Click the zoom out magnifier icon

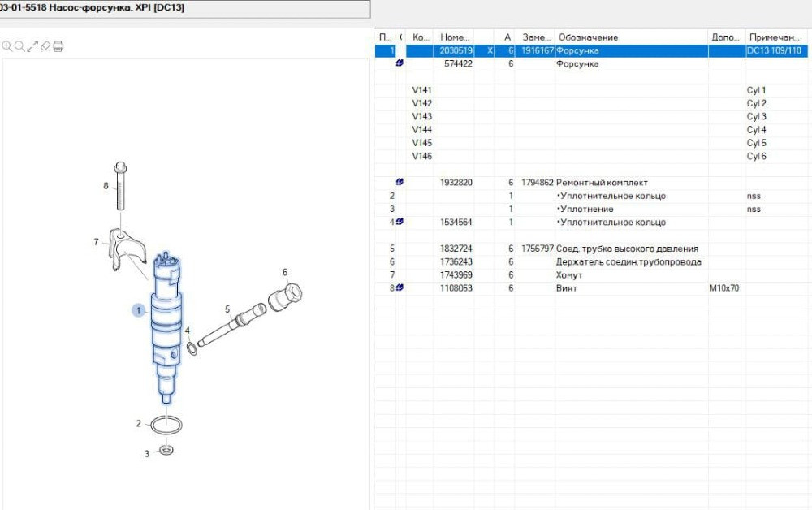pyautogui.click(x=19, y=46)
